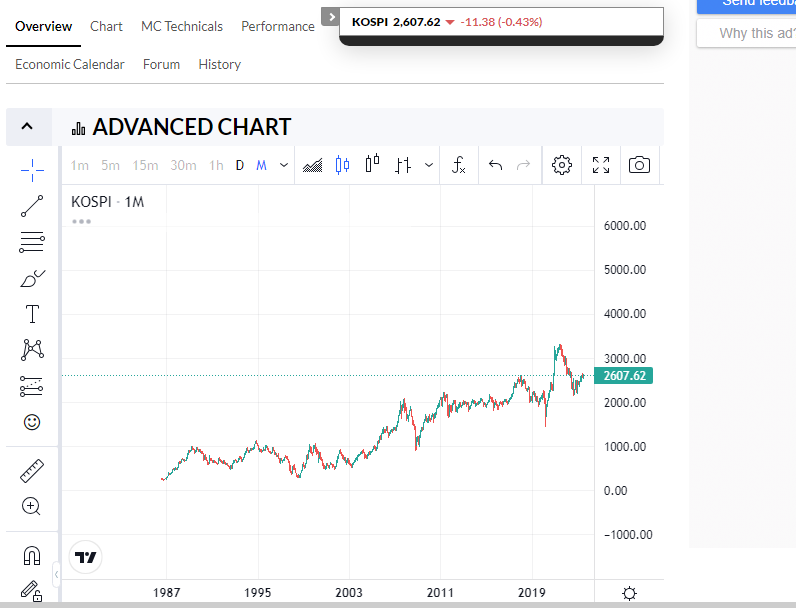Set chart interval to monthly M

coord(261,165)
